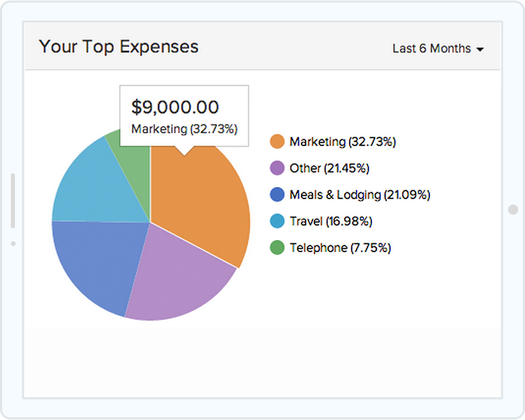Click the light blue Travel legend dot
The width and height of the screenshot is (525, 420).
(277, 222)
